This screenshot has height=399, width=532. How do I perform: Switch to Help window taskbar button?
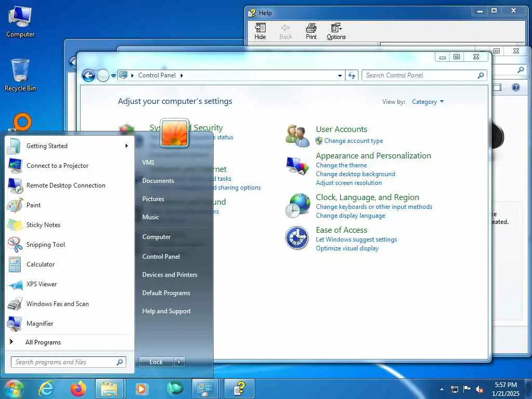[239, 389]
